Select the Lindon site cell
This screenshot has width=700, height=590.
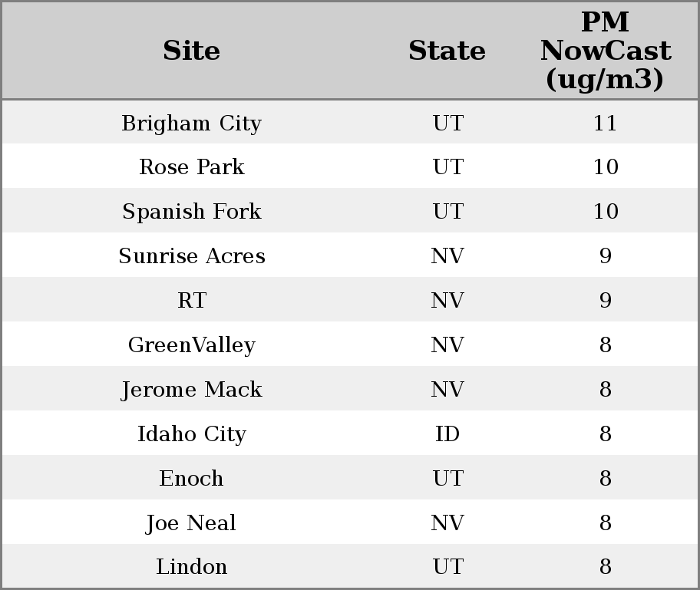[192, 567]
